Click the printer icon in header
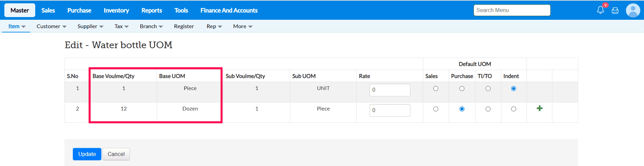 point(615,11)
